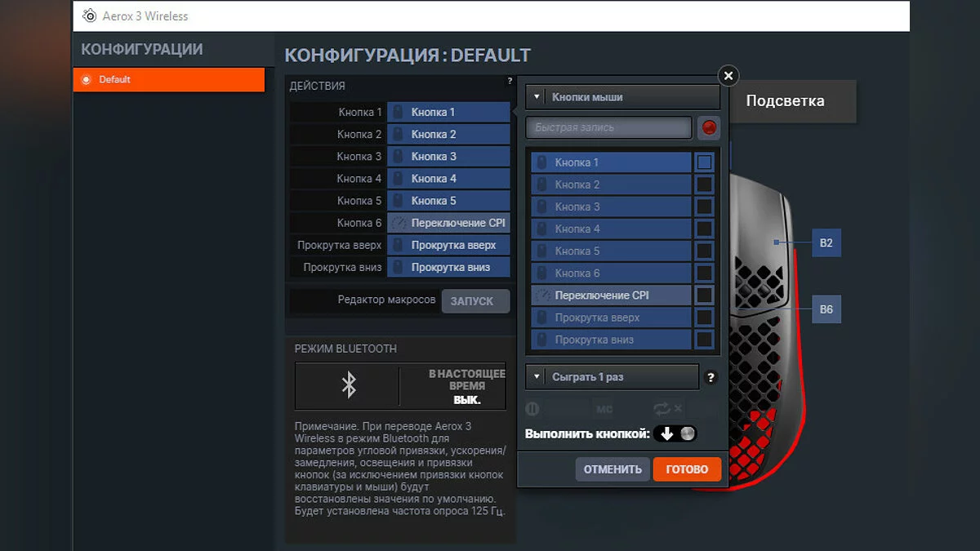Click the SteelSeries logo in title bar
Image resolution: width=980 pixels, height=551 pixels.
(89, 16)
